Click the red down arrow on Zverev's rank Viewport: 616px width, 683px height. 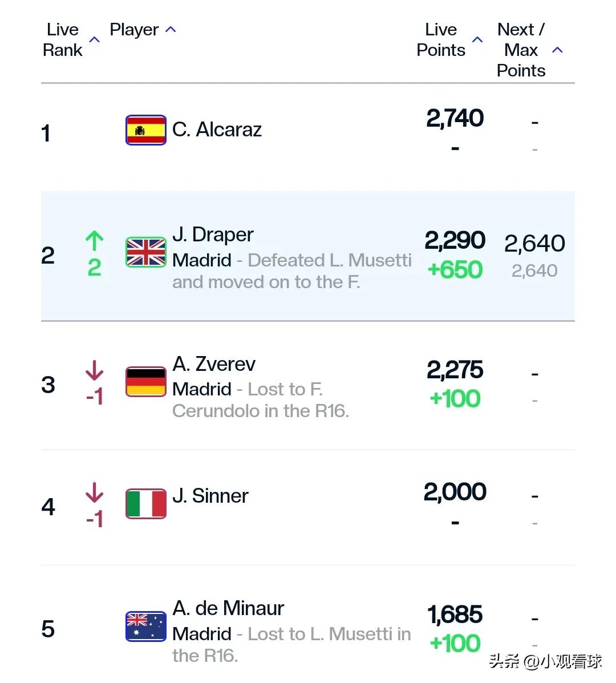(95, 370)
